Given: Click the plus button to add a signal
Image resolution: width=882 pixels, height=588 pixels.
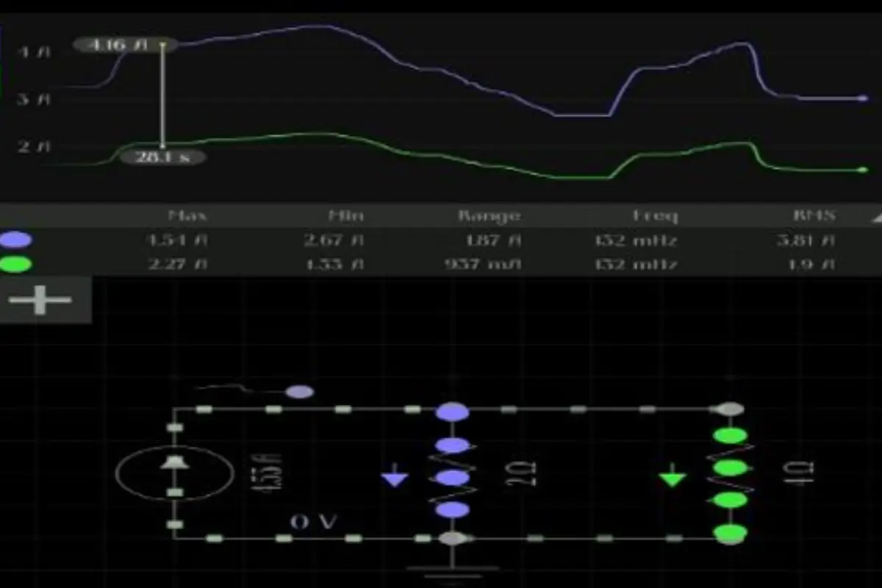Looking at the screenshot, I should click(40, 300).
